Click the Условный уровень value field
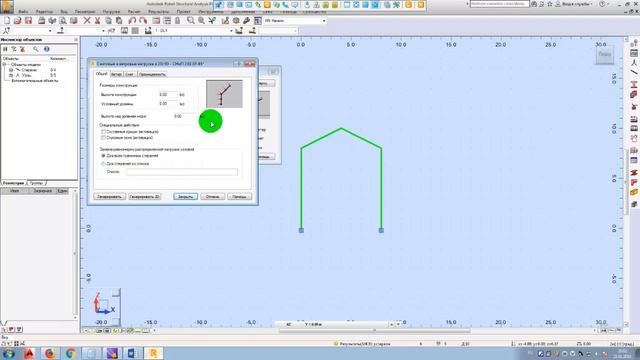Screen dimensions: 640x360 pyautogui.click(x=168, y=104)
